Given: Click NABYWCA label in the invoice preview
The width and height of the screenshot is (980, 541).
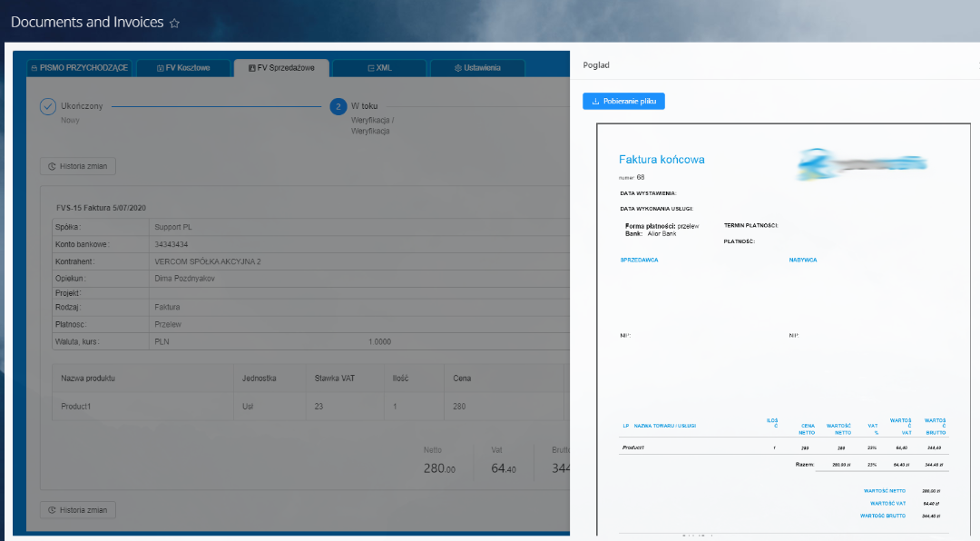Looking at the screenshot, I should tap(802, 260).
